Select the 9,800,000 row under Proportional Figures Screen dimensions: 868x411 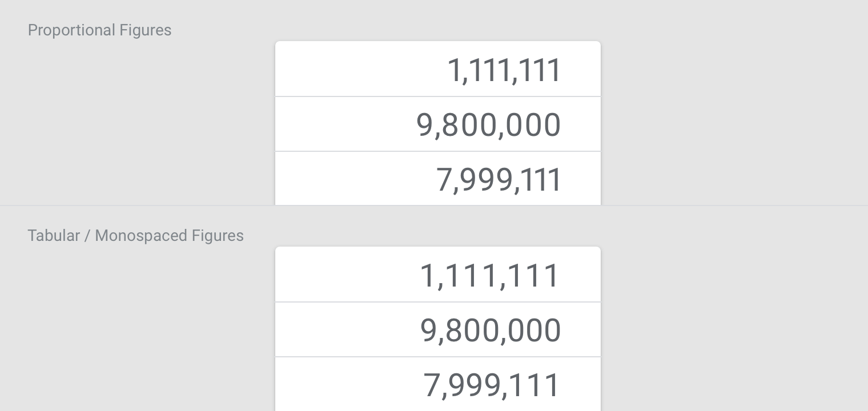[438, 124]
